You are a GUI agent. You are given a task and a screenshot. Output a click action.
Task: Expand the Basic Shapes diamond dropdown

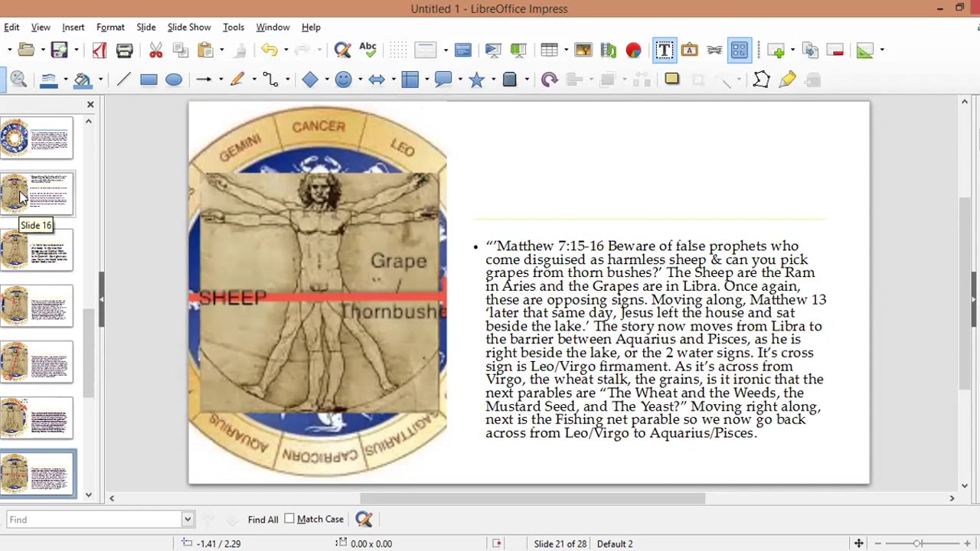coord(327,80)
